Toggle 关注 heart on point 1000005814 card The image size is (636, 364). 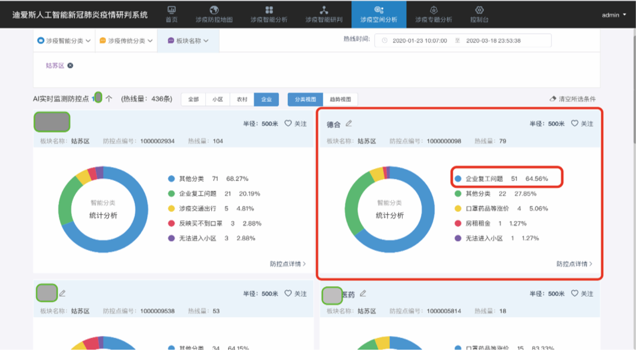click(x=574, y=293)
